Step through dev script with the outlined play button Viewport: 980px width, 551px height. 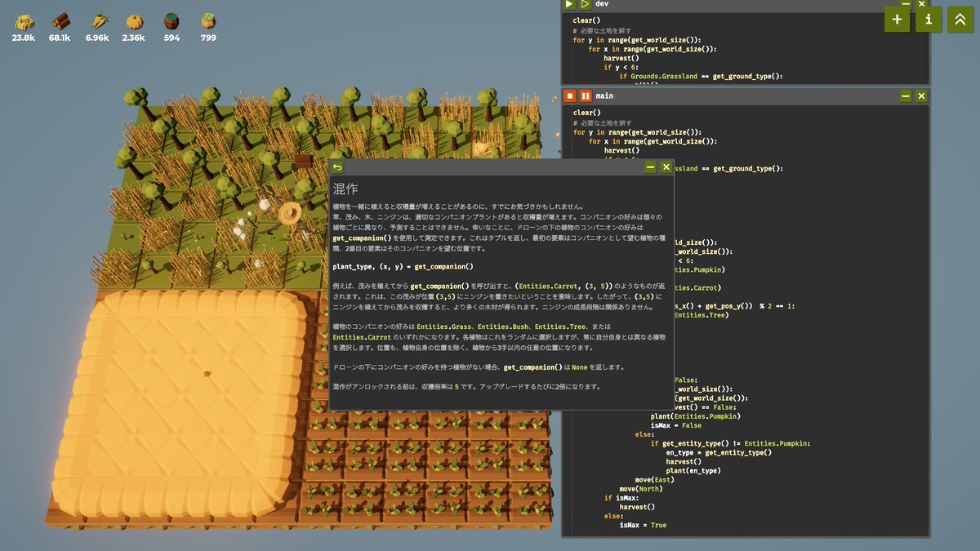(586, 4)
